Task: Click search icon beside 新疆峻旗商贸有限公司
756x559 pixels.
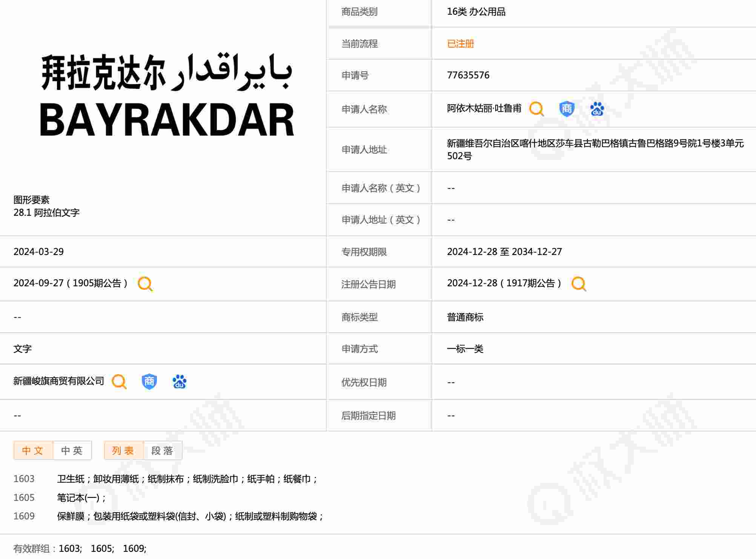Action: tap(119, 382)
